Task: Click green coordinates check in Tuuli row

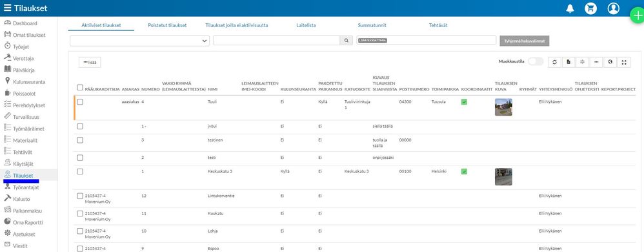Action: 464,102
